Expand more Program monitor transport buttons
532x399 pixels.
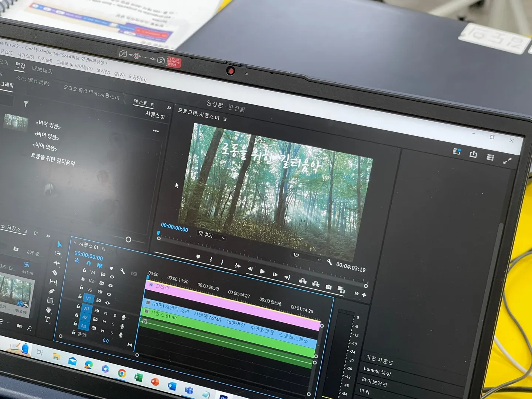pos(356,293)
